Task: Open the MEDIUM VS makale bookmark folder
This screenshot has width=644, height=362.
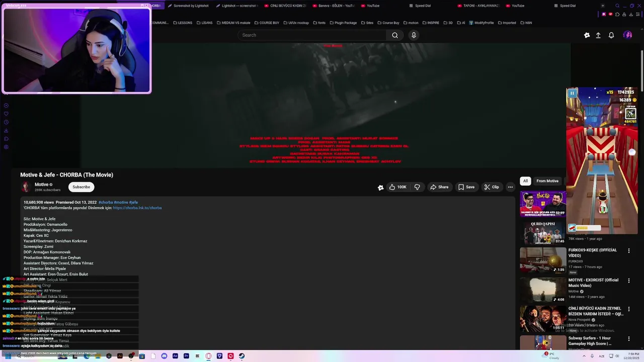Action: pos(233,23)
